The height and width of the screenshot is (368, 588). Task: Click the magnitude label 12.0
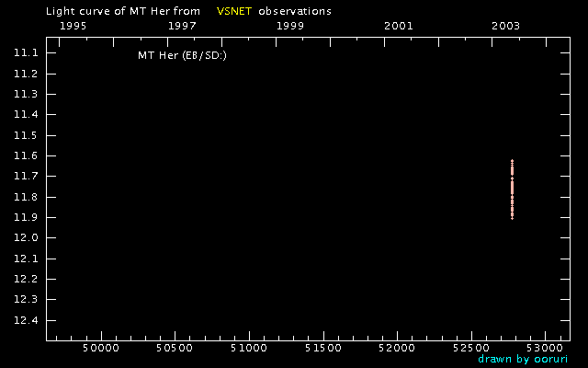(27, 237)
